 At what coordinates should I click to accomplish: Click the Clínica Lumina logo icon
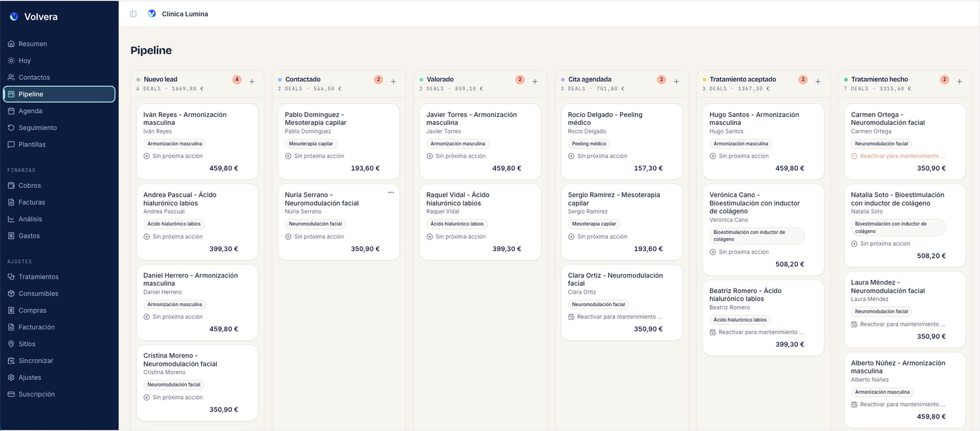[152, 14]
